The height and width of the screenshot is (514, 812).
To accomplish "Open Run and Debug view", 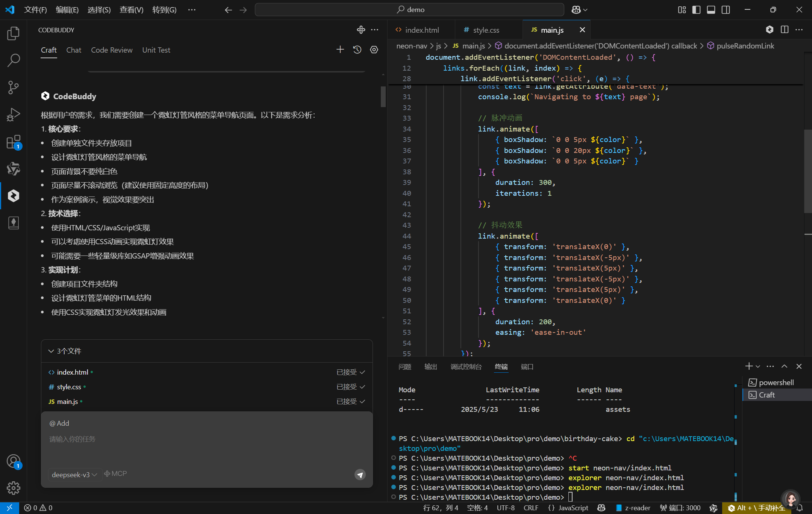I will tap(13, 115).
